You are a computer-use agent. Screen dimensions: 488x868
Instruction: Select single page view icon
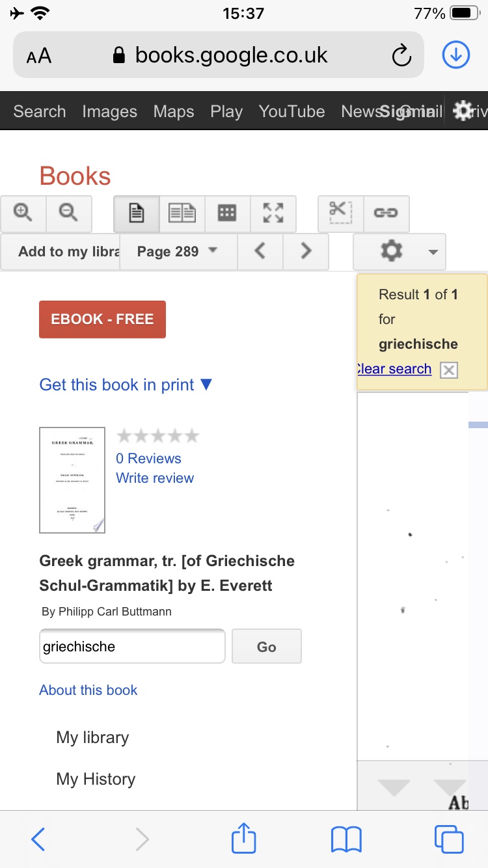pos(137,213)
